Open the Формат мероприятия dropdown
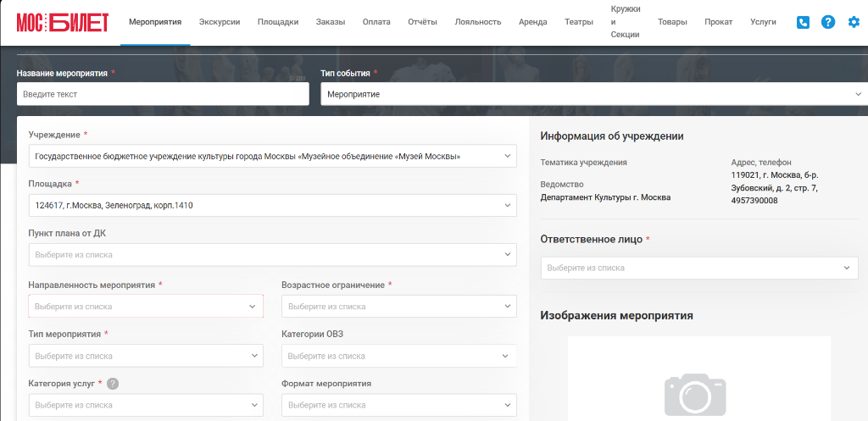The height and width of the screenshot is (421, 868). click(399, 405)
